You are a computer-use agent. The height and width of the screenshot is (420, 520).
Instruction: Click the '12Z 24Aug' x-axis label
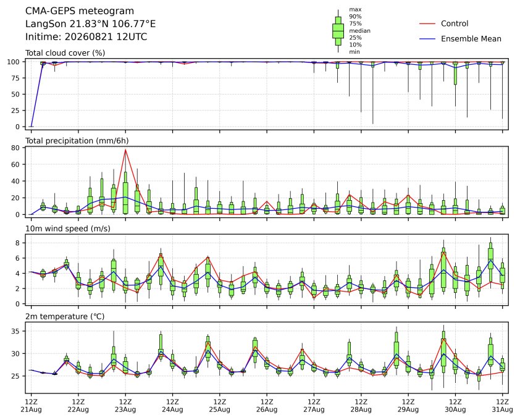coord(172,406)
